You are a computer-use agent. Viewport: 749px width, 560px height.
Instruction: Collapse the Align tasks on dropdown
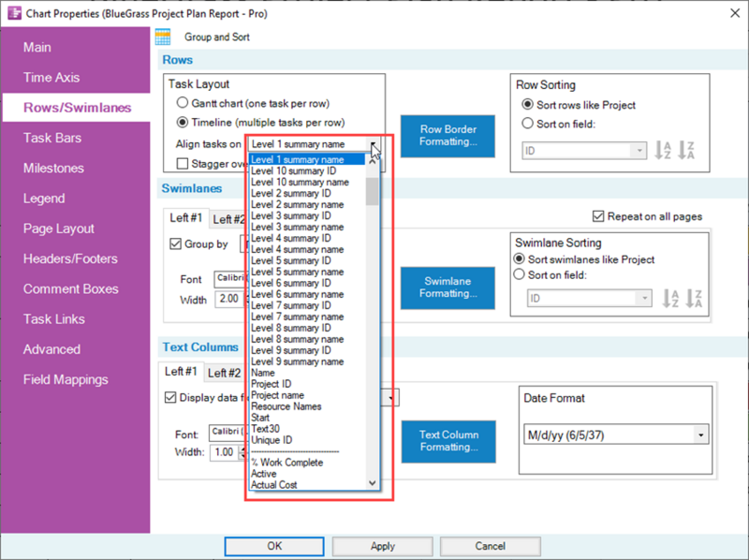[x=373, y=144]
